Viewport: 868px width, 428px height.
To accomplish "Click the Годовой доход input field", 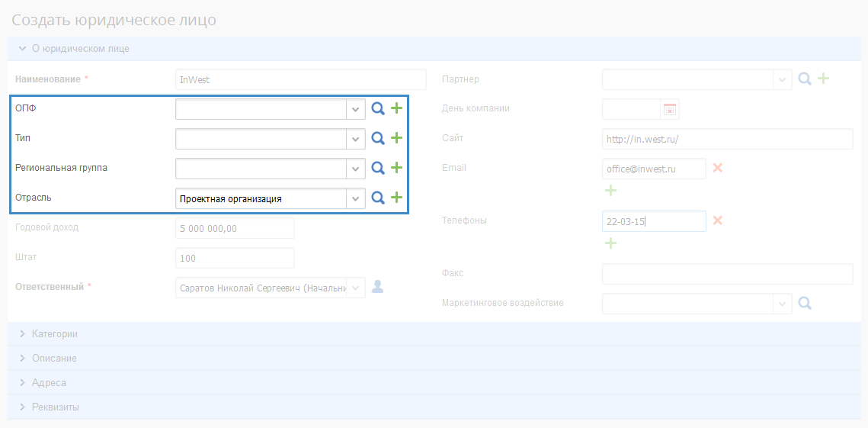I will pos(235,228).
